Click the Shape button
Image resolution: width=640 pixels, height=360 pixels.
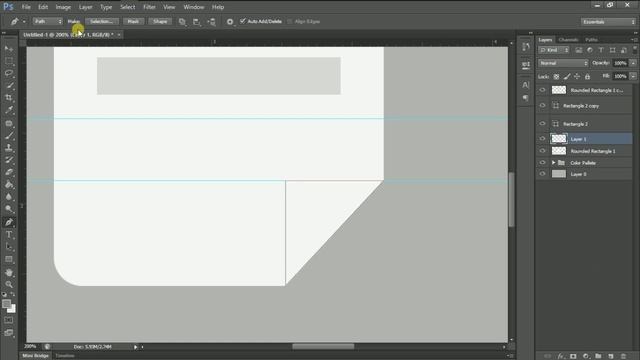tap(160, 21)
